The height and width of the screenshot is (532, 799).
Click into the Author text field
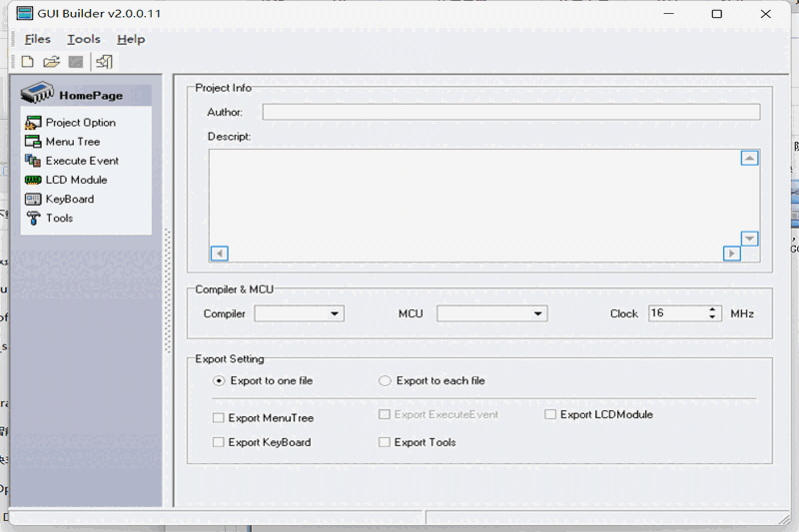coord(510,112)
